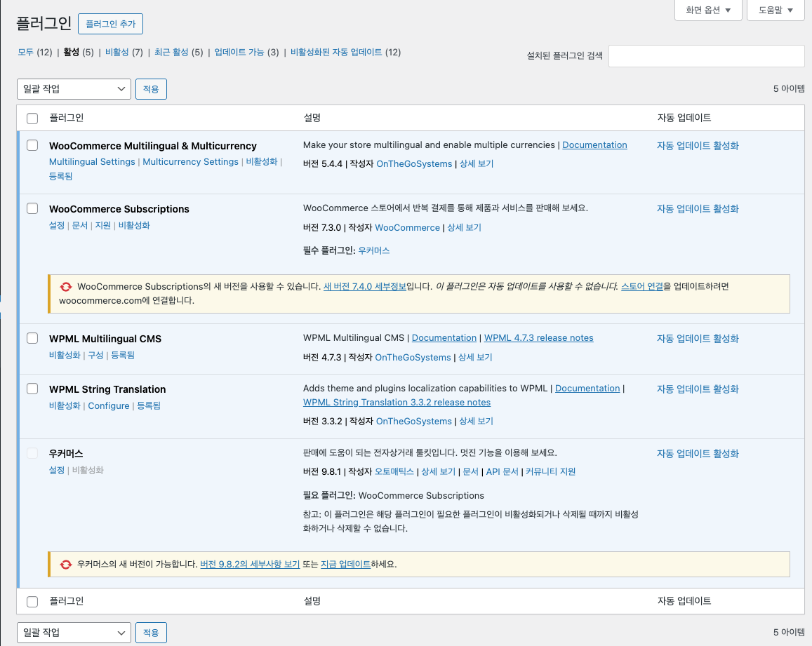View 상세 보기 for WooCommerce Subscriptions 7.3.0
The image size is (812, 646).
click(x=465, y=227)
